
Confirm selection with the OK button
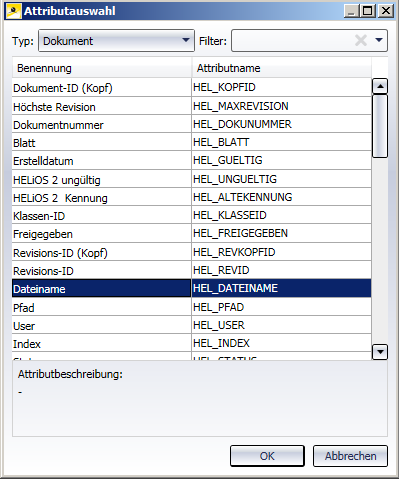click(x=267, y=456)
